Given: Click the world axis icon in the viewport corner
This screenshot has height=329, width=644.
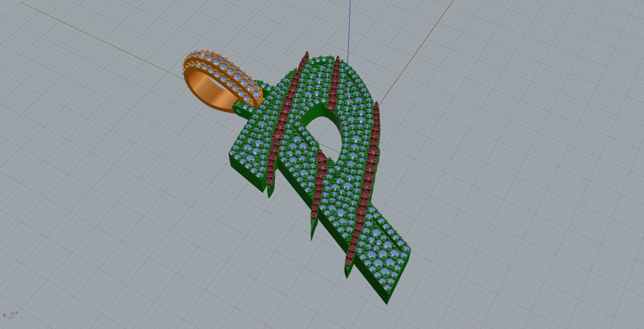Looking at the screenshot, I should 10,315.
